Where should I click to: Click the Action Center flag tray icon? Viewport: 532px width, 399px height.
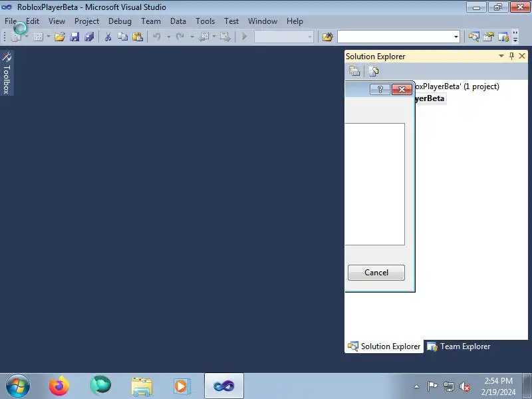[432, 386]
